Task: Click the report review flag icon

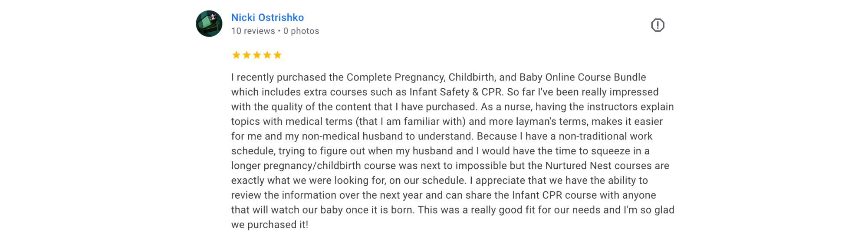Action: 658,25
